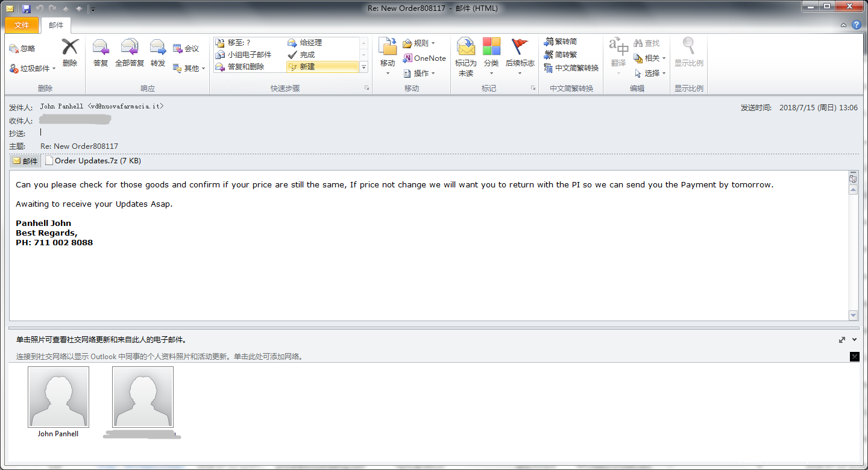Open the 移动 (Move) dropdown
The height and width of the screenshot is (470, 868).
click(x=388, y=57)
